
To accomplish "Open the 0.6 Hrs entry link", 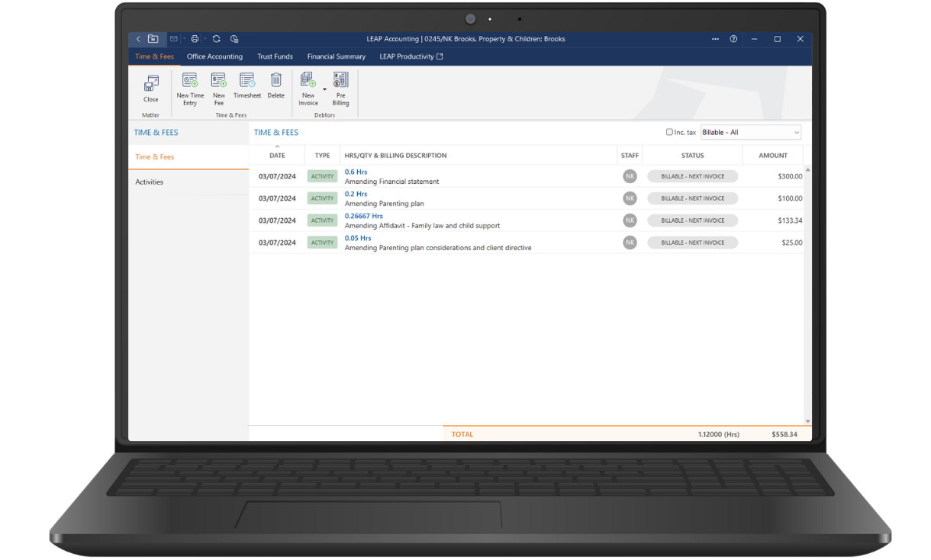I will coord(356,172).
